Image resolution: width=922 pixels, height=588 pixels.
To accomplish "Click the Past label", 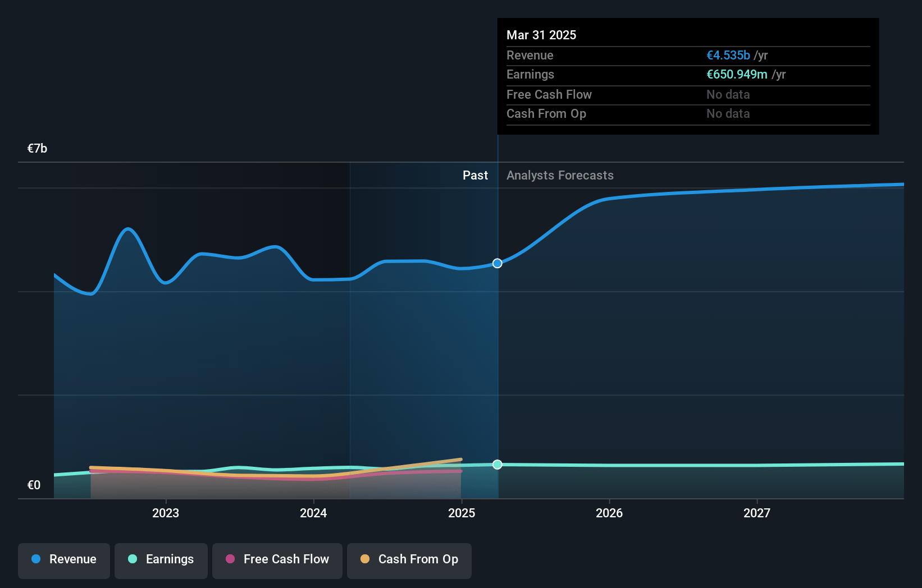I will click(475, 175).
